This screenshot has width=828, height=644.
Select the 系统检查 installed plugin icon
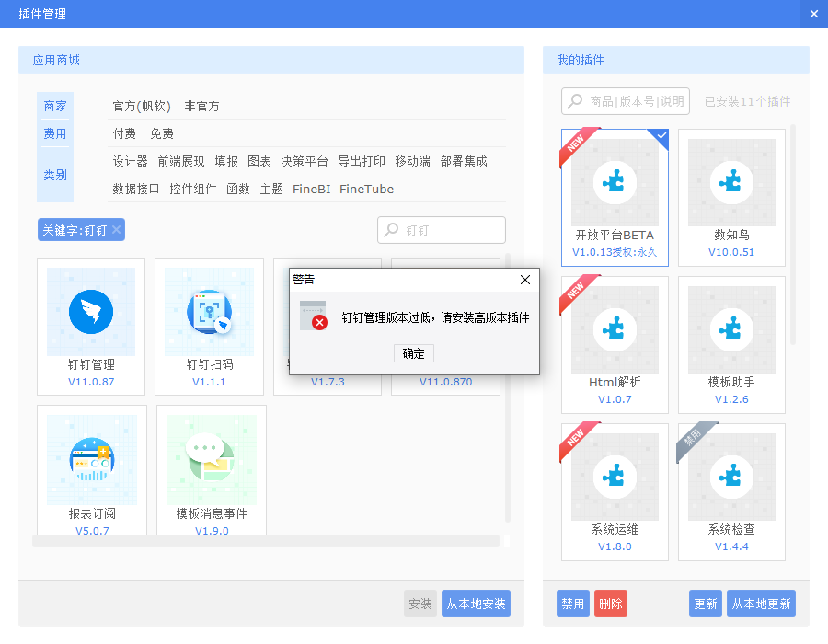pyautogui.click(x=731, y=477)
